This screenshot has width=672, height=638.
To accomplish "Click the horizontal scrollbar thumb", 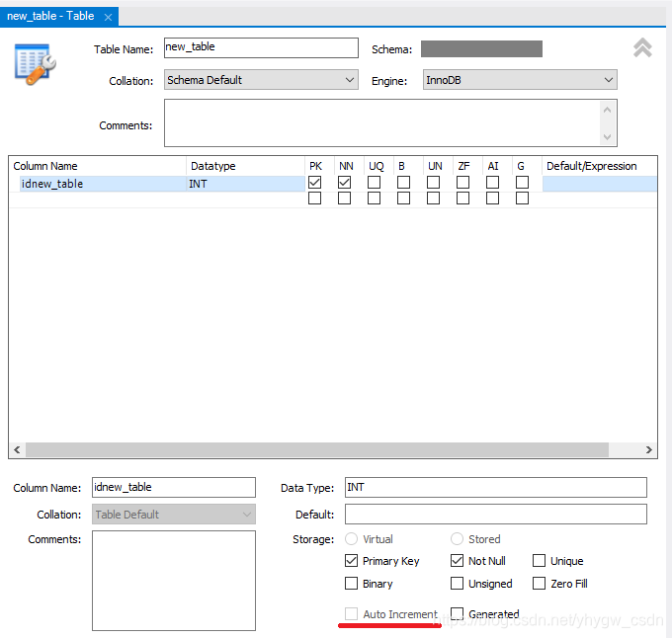I will pos(317,449).
